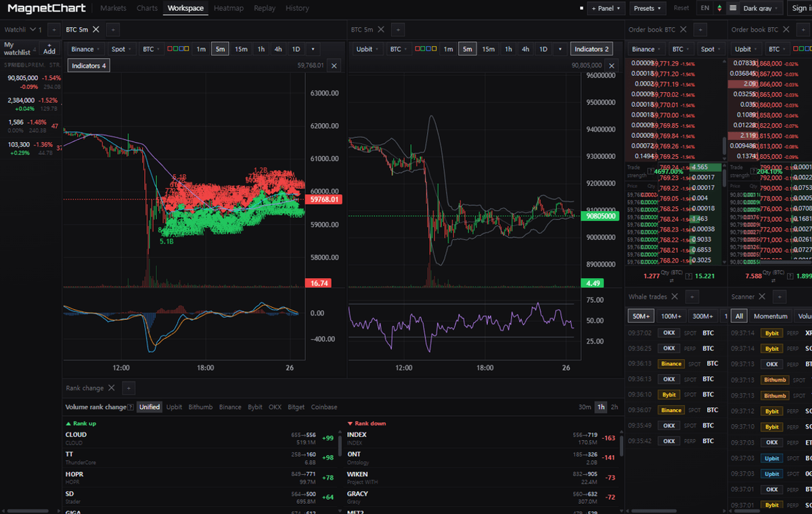Select 1m timeframe on Upbit chart
Viewport: 812px width, 514px height.
pyautogui.click(x=449, y=49)
